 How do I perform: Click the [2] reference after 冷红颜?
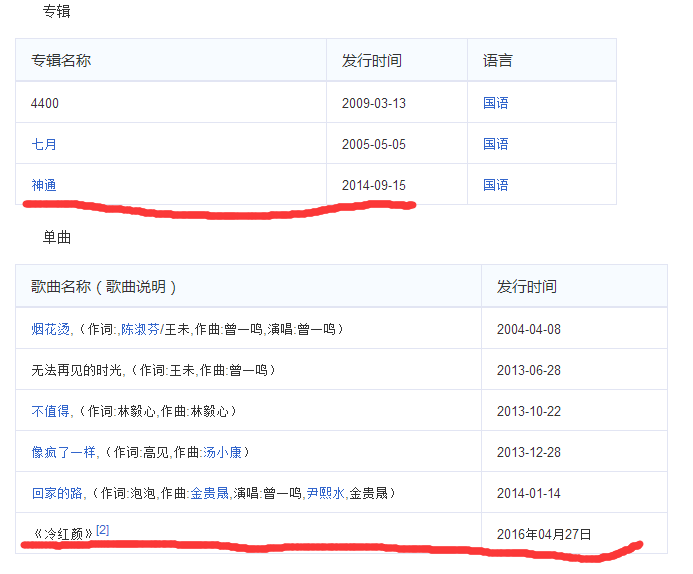pos(103,530)
